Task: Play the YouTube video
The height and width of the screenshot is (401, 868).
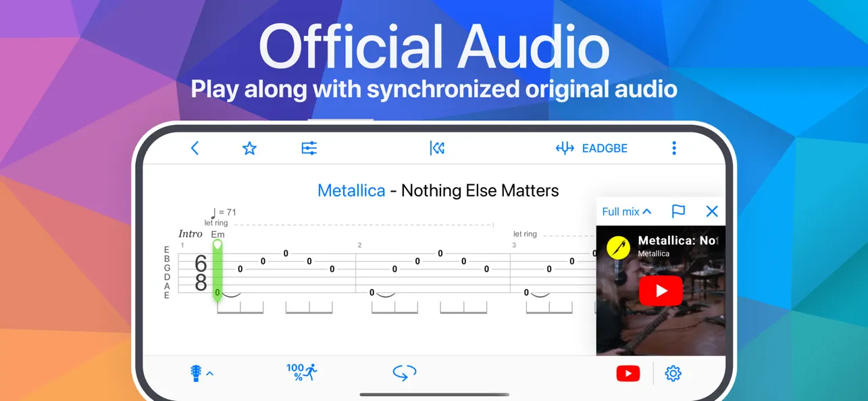Action: (x=661, y=291)
